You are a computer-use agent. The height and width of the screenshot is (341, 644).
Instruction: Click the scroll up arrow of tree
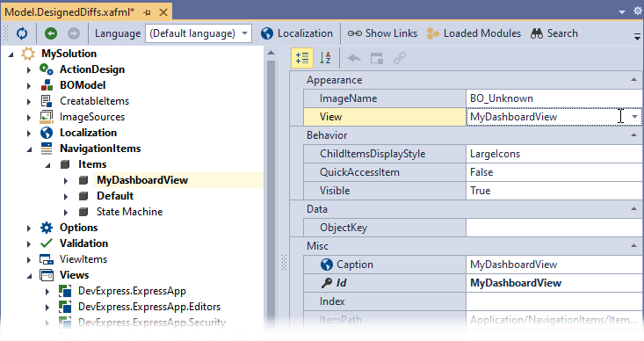point(271,53)
